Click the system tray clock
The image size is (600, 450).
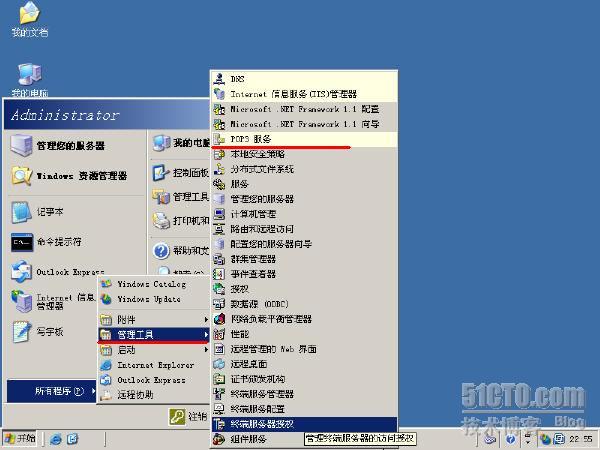click(580, 439)
